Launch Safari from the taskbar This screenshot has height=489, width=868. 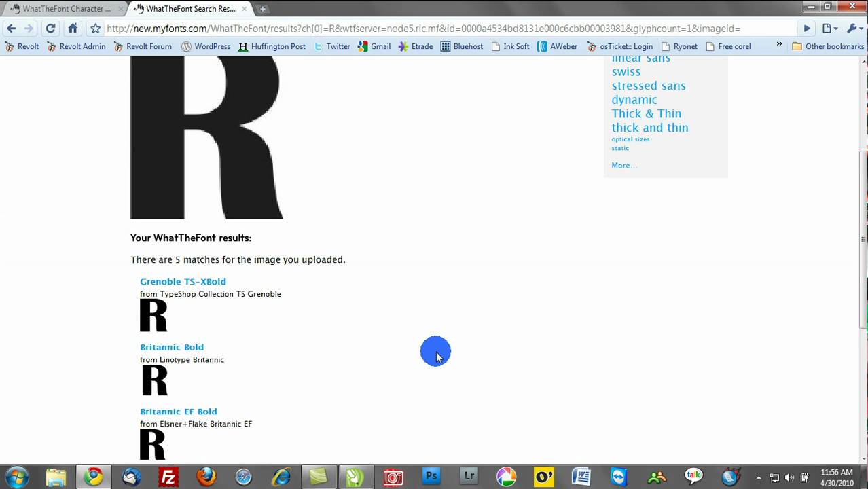(243, 477)
